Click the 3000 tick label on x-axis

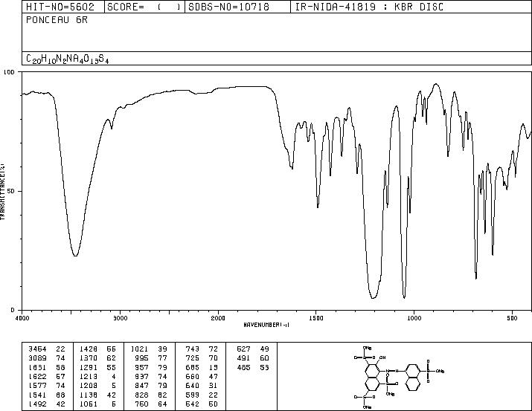coord(120,318)
